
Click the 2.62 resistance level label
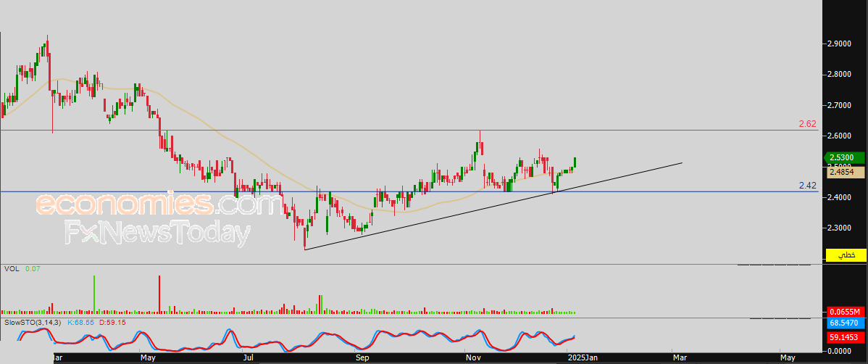pos(808,123)
